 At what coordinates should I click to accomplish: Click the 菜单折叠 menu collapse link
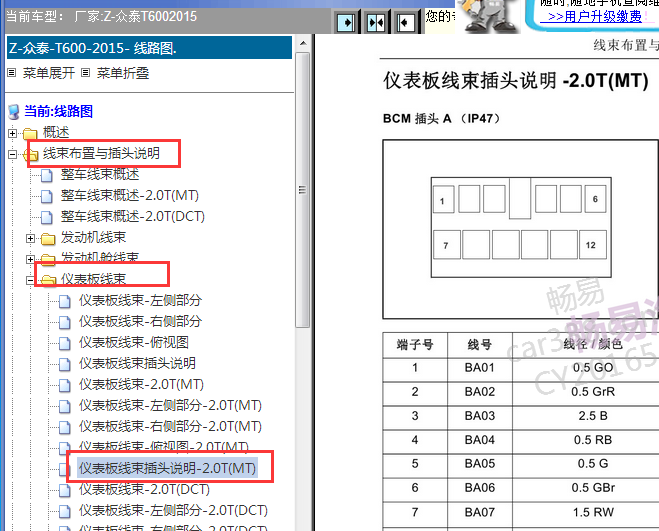[x=123, y=73]
